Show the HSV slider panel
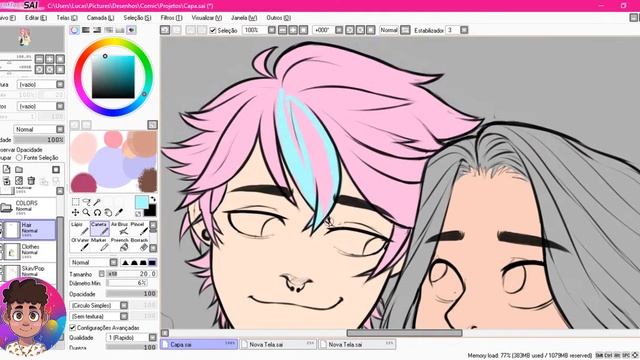 [x=97, y=30]
